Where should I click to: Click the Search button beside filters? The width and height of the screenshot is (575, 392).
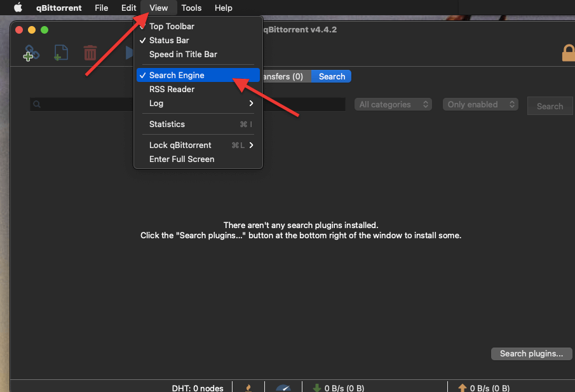click(550, 106)
